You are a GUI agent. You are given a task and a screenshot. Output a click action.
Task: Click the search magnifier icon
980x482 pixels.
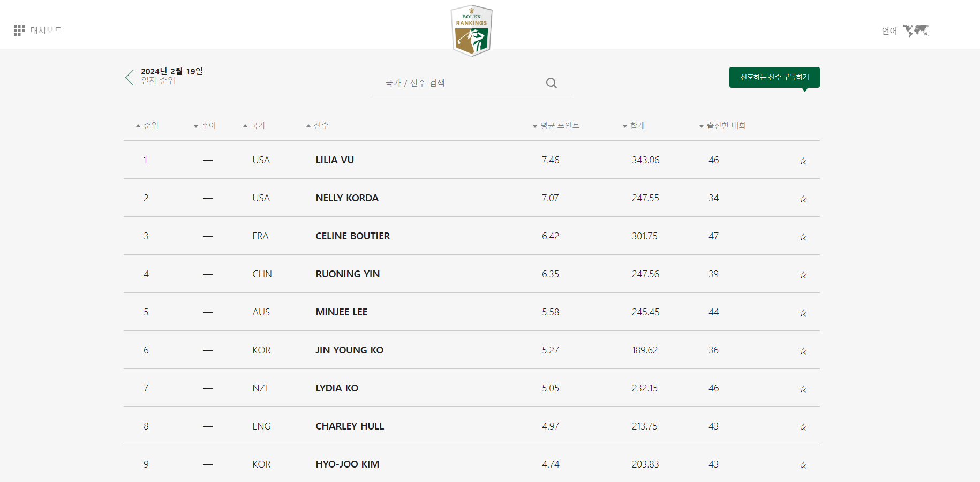tap(551, 83)
